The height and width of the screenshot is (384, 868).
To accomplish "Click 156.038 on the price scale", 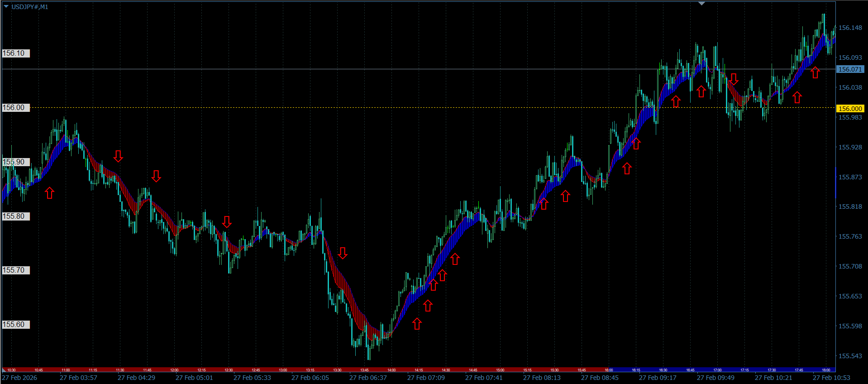I will tap(850, 87).
